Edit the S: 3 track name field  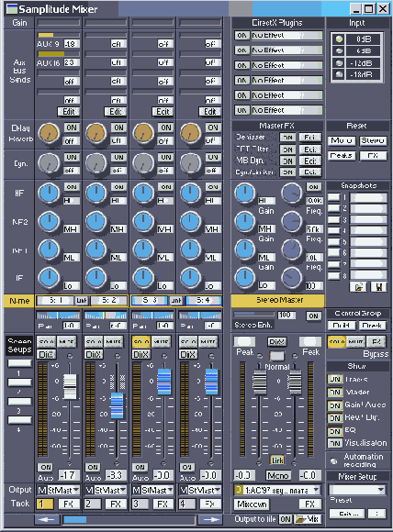click(150, 301)
